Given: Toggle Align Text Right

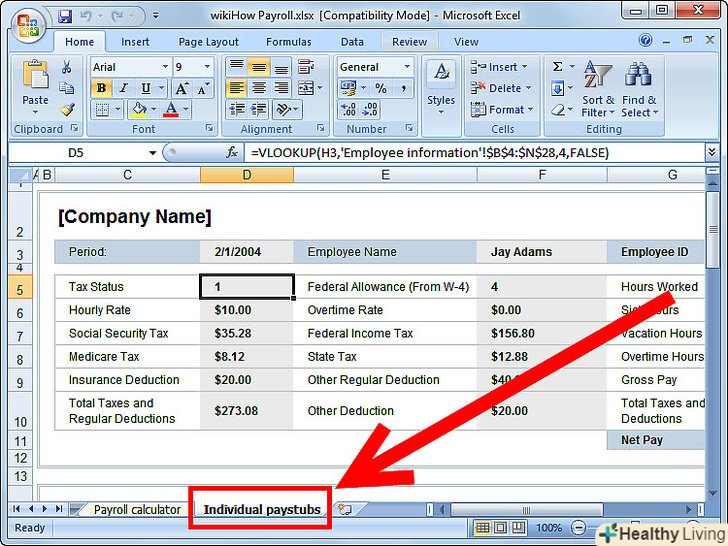Looking at the screenshot, I should (281, 88).
